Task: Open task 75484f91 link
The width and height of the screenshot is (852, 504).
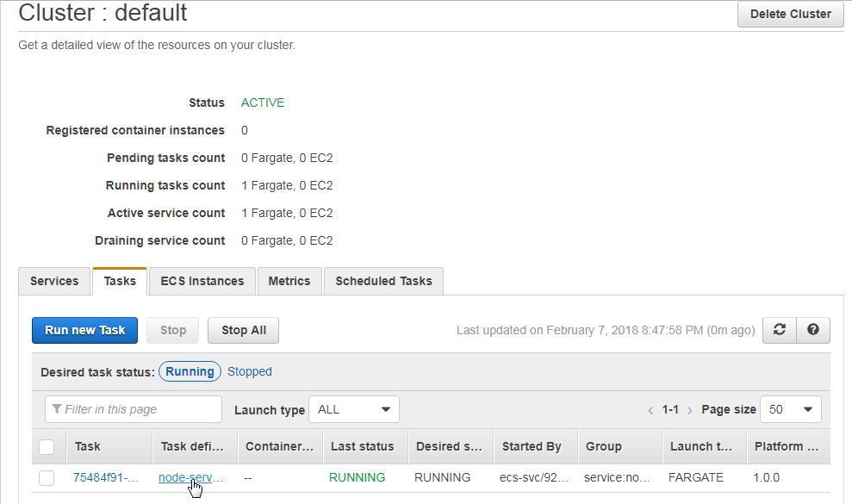Action: (x=105, y=477)
